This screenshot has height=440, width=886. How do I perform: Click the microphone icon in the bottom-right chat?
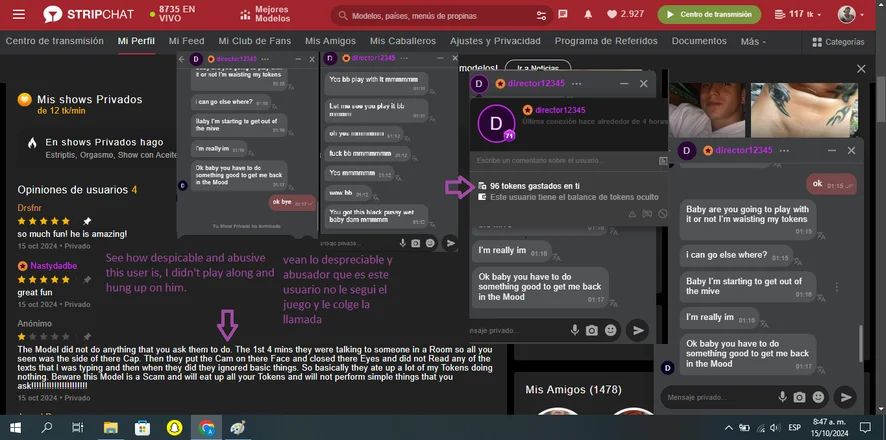point(782,397)
